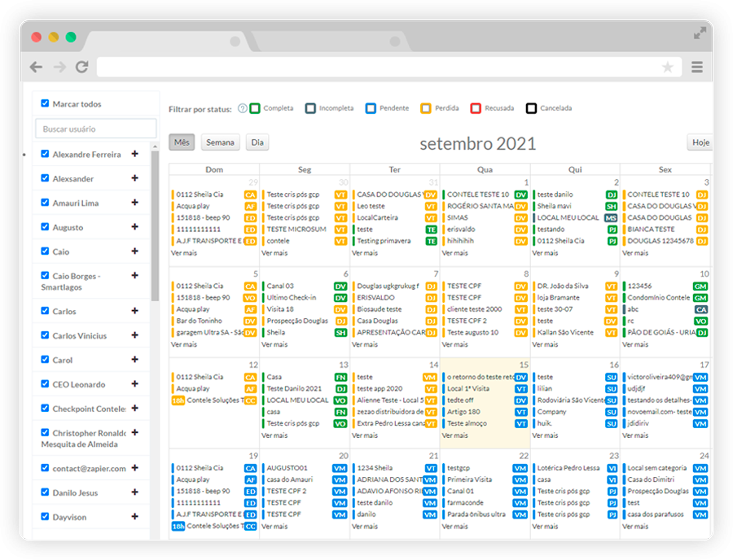
Task: Click plus icon next to Christopher Ronaldo
Action: 134,432
